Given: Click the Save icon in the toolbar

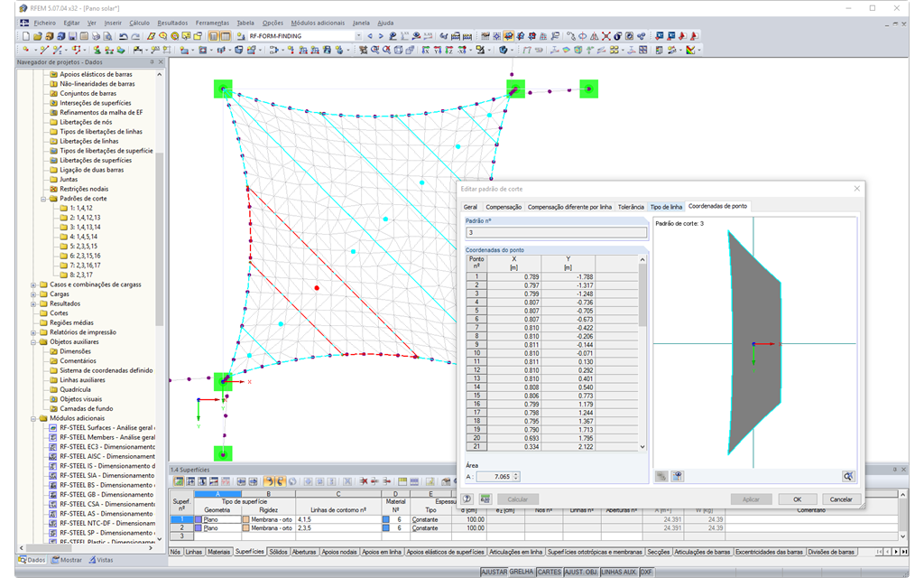Looking at the screenshot, I should coord(72,38).
